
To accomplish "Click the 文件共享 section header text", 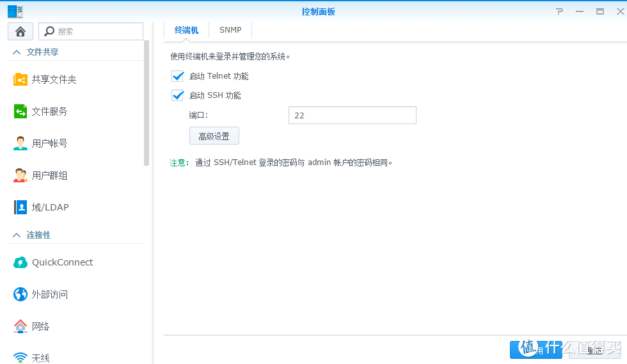I will pos(42,52).
